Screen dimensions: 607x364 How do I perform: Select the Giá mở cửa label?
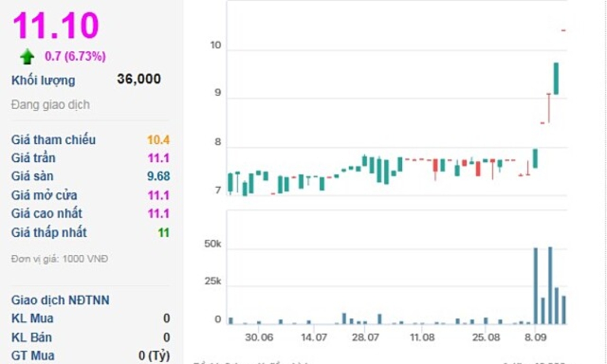44,195
